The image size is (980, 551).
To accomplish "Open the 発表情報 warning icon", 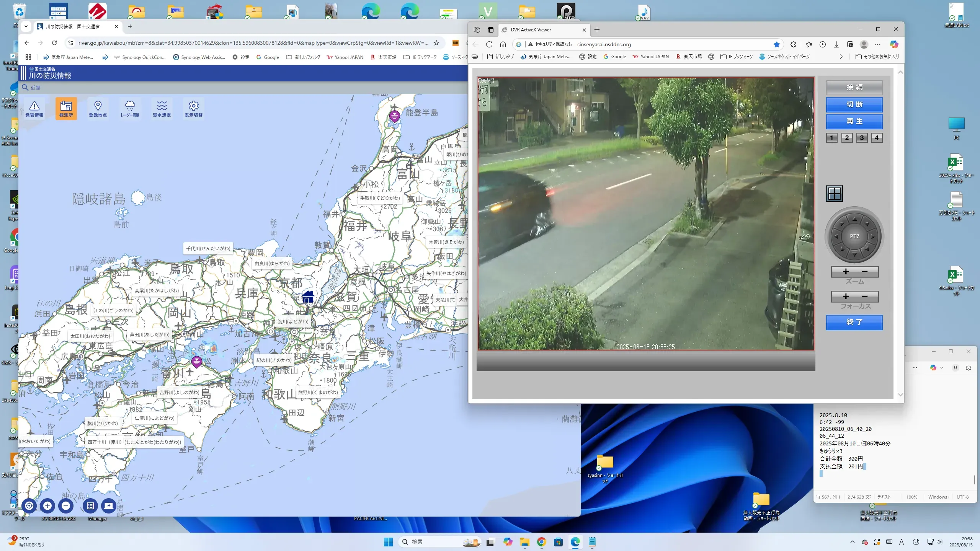I will click(34, 108).
